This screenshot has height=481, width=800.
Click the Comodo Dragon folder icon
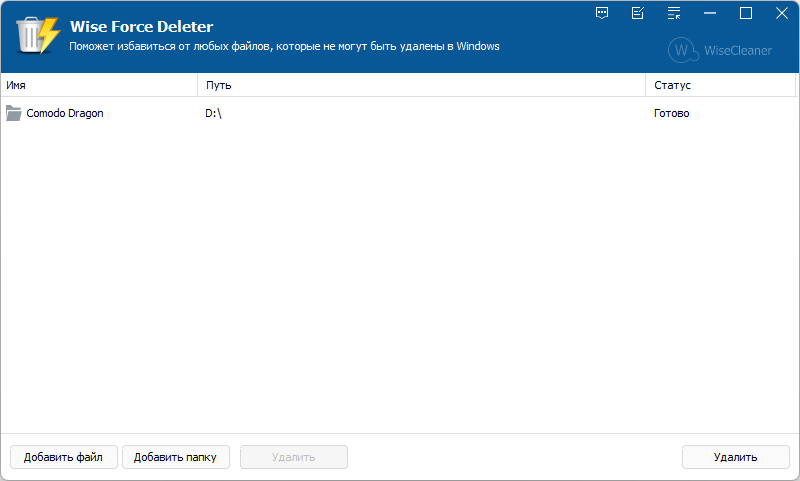(x=14, y=113)
